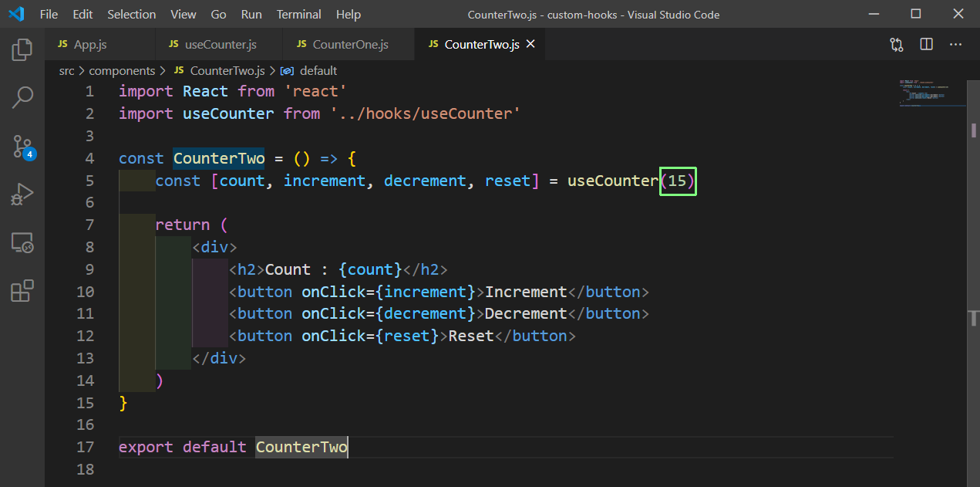Open Source Control view with 4 changes
Image resolution: width=980 pixels, height=487 pixels.
coord(23,147)
